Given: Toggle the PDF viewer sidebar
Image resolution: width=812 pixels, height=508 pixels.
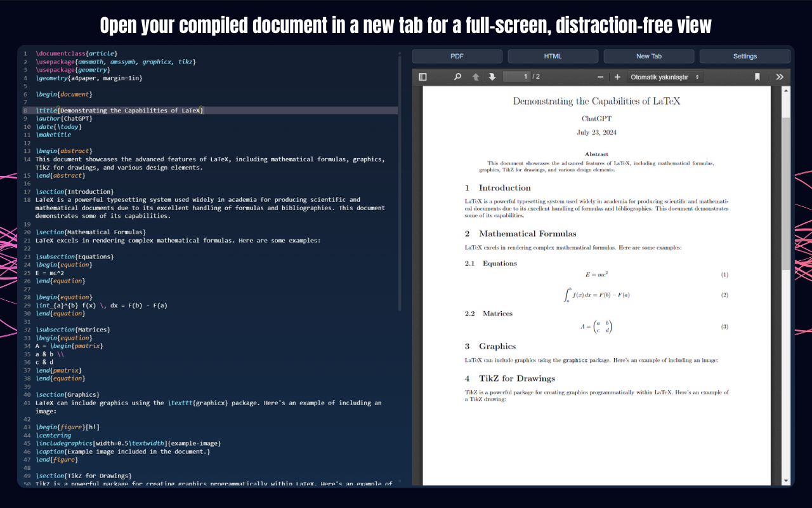Looking at the screenshot, I should point(422,77).
